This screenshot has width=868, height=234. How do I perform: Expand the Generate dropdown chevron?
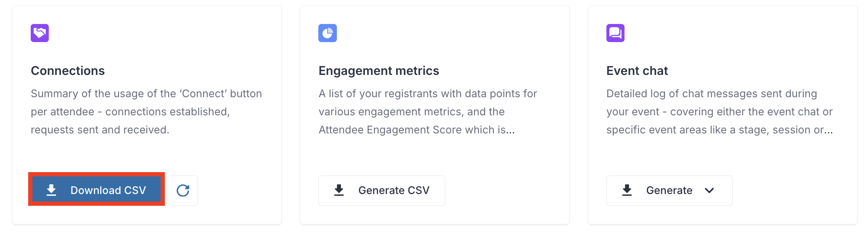[709, 191]
